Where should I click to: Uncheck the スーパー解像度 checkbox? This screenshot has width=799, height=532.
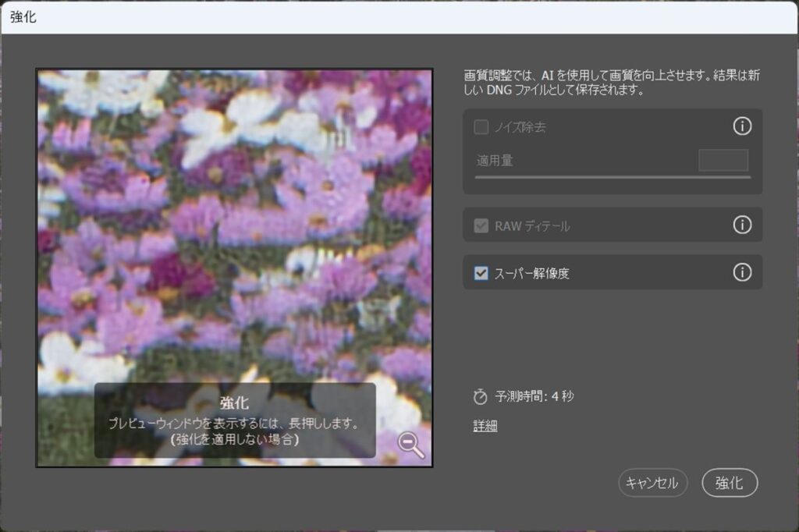click(x=481, y=273)
